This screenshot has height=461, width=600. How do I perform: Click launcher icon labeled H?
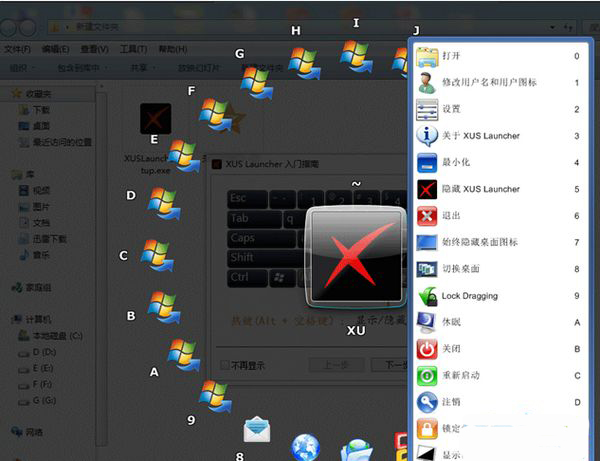tap(304, 63)
